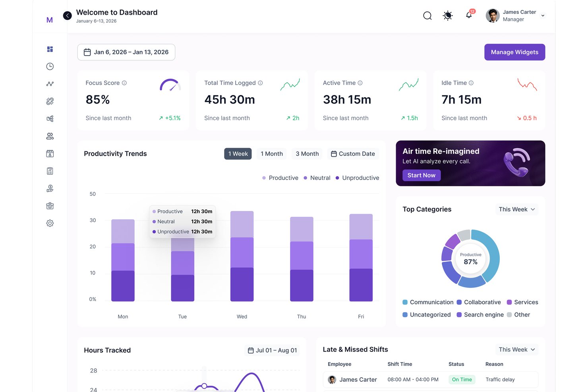The image size is (588, 392).
Task: Click the info icon next to Focus Score
Action: pyautogui.click(x=124, y=83)
